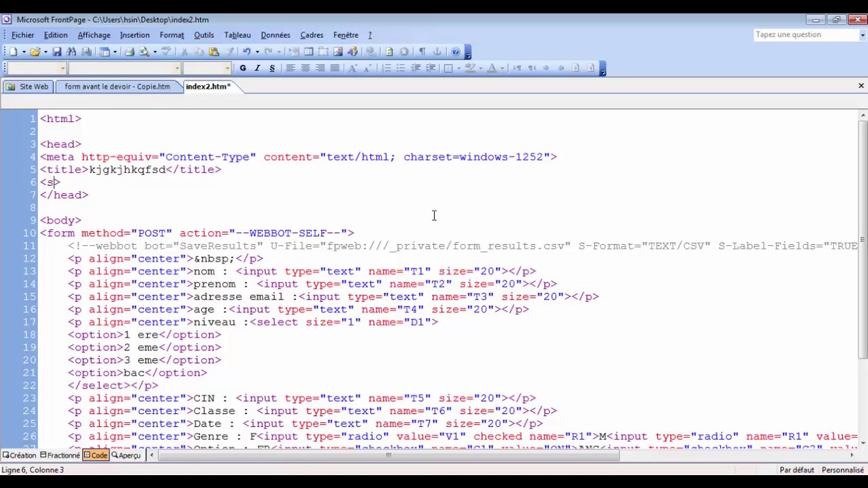The image size is (868, 488).
Task: Click the Decrease font size icon
Action: tap(367, 68)
